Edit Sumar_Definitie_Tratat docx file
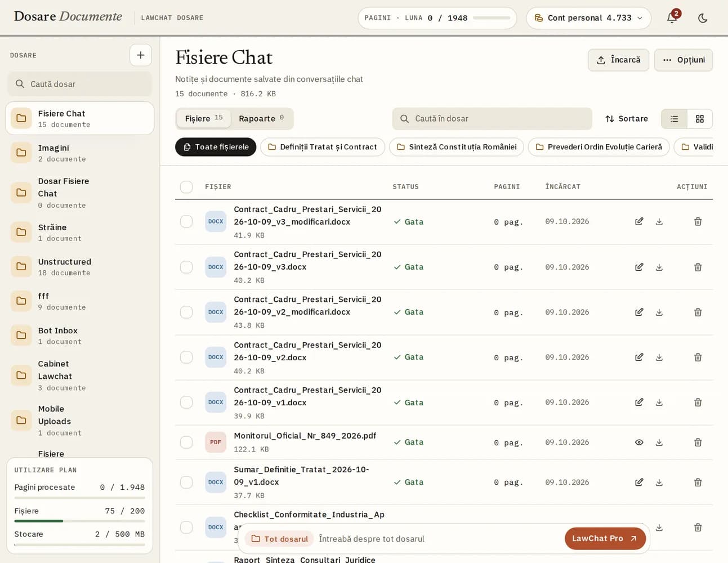This screenshot has height=563, width=728. click(639, 482)
